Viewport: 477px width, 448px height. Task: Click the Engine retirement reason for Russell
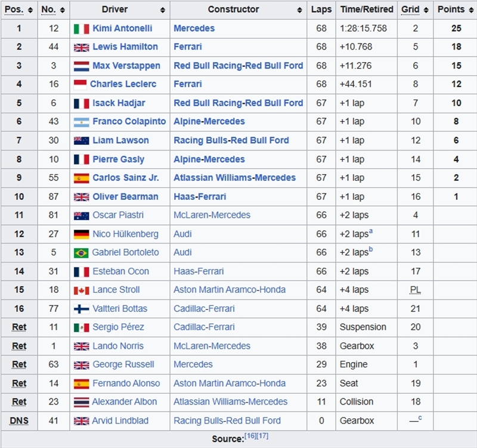(354, 364)
